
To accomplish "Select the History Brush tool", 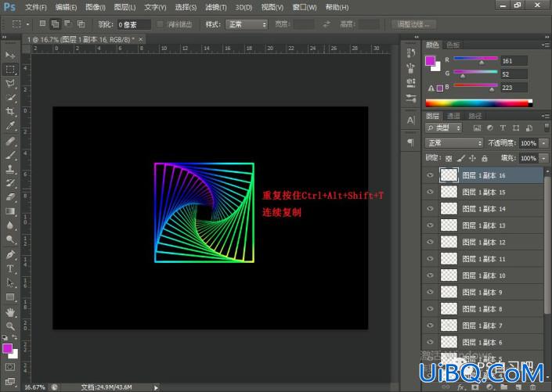I will [x=10, y=183].
